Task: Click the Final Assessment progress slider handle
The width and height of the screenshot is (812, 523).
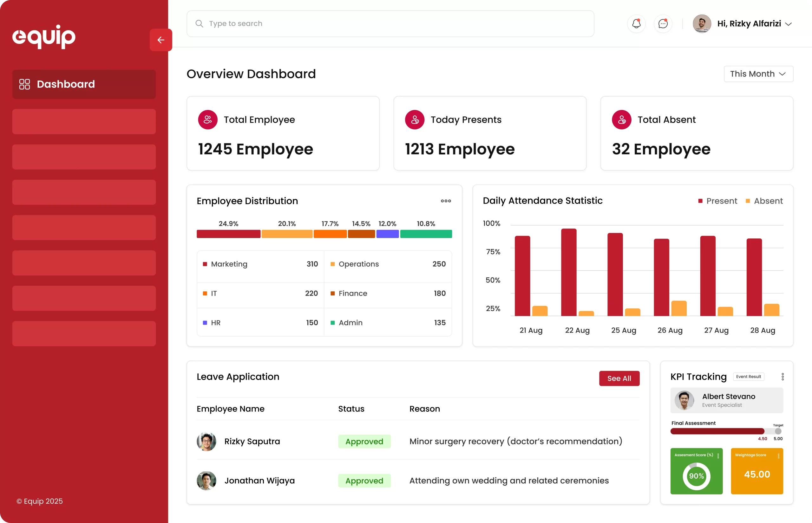Action: (778, 431)
